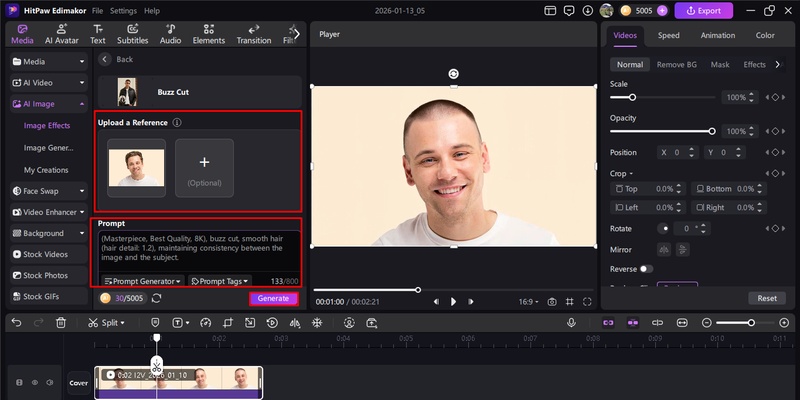Flip the clip vertically in the Mirror row
The width and height of the screenshot is (800, 400).
click(x=682, y=249)
